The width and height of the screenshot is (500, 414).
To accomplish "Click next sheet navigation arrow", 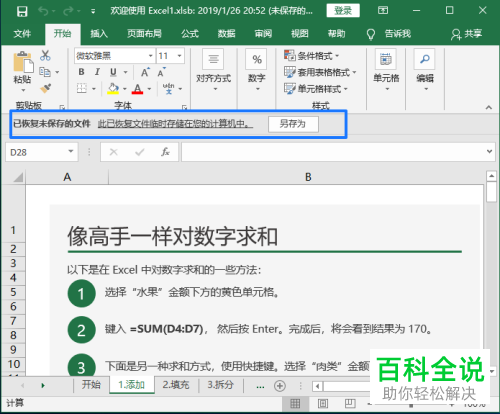I will [43, 386].
